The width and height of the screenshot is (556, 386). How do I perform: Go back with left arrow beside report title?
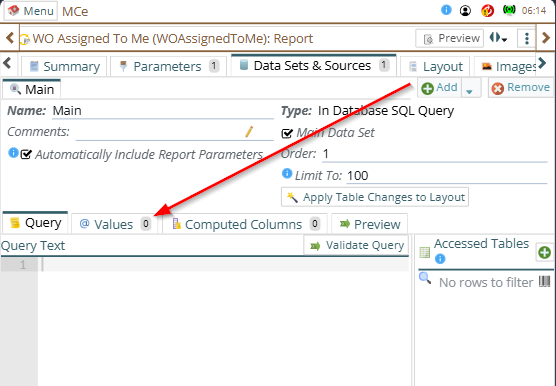(x=10, y=38)
